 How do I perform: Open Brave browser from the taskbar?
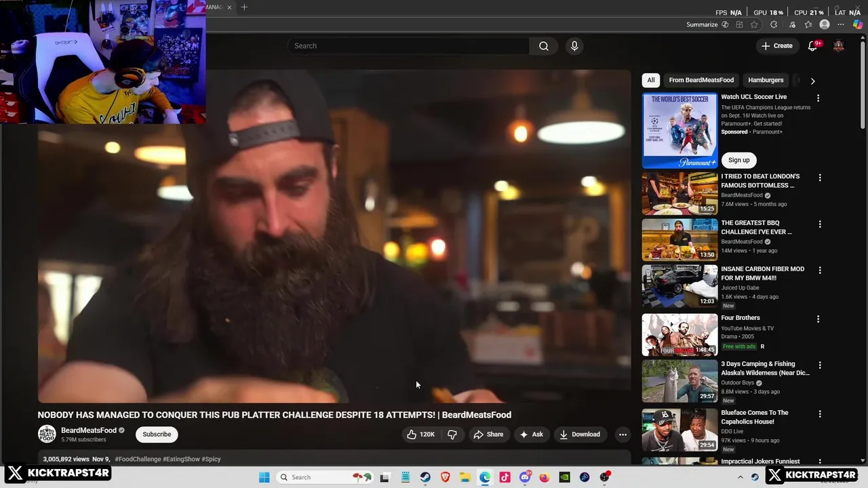pyautogui.click(x=445, y=477)
